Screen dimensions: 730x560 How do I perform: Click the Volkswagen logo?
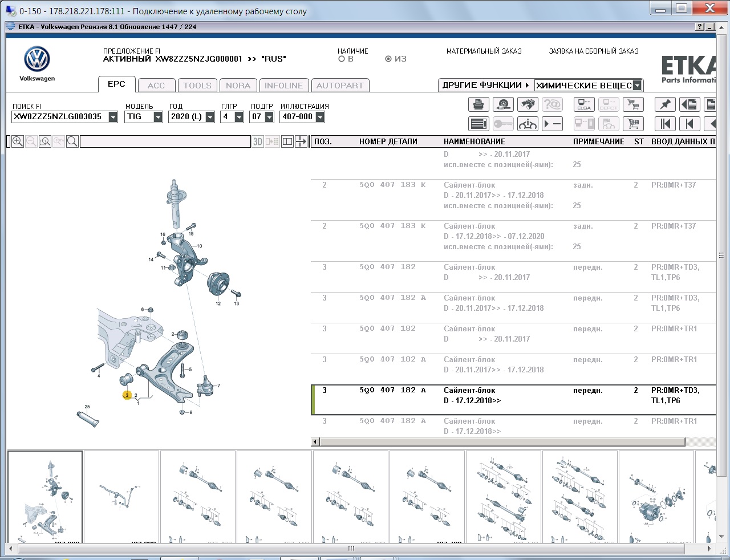[x=37, y=59]
